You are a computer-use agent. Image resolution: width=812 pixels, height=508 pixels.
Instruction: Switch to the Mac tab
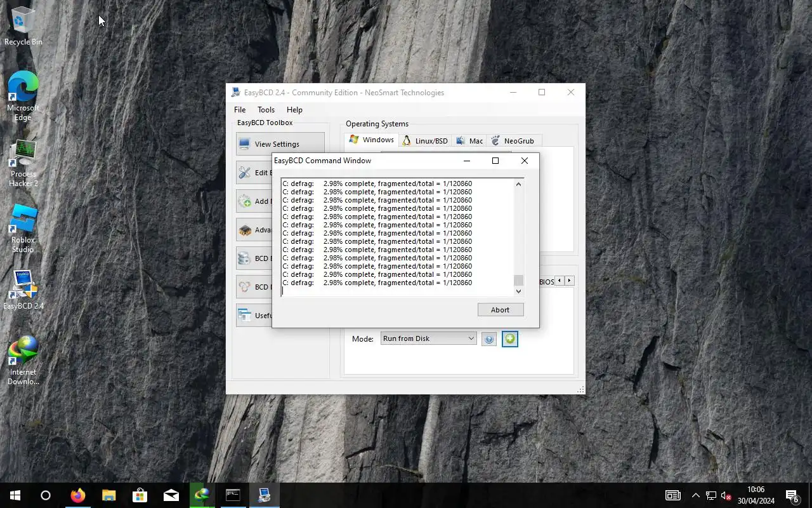click(469, 141)
